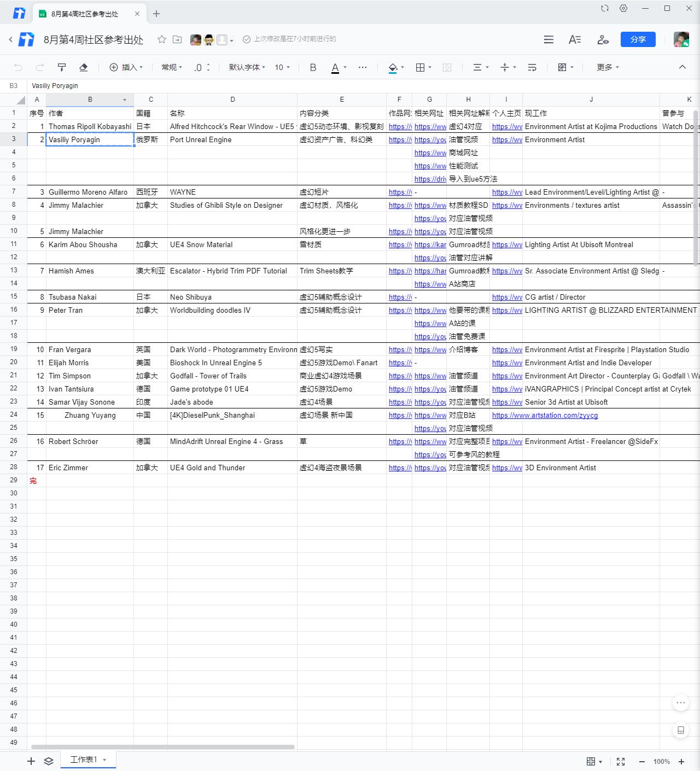Open column B header dropdown arrow
700x771 pixels.
[125, 100]
